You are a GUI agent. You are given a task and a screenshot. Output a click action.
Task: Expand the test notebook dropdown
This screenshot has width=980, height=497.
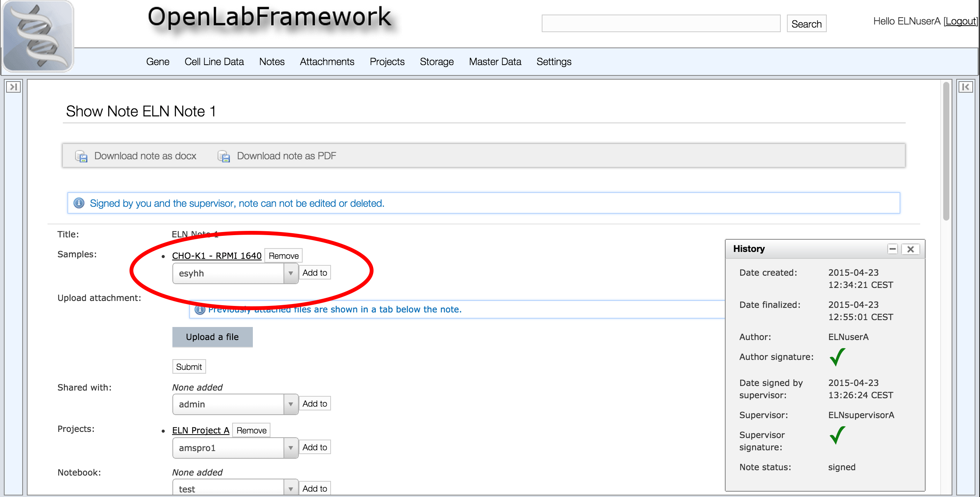[290, 489]
